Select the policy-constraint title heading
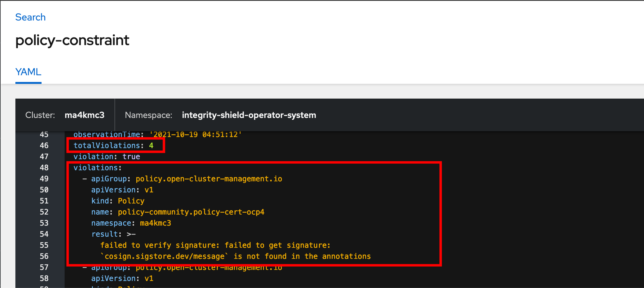This screenshot has height=288, width=644. [72, 40]
